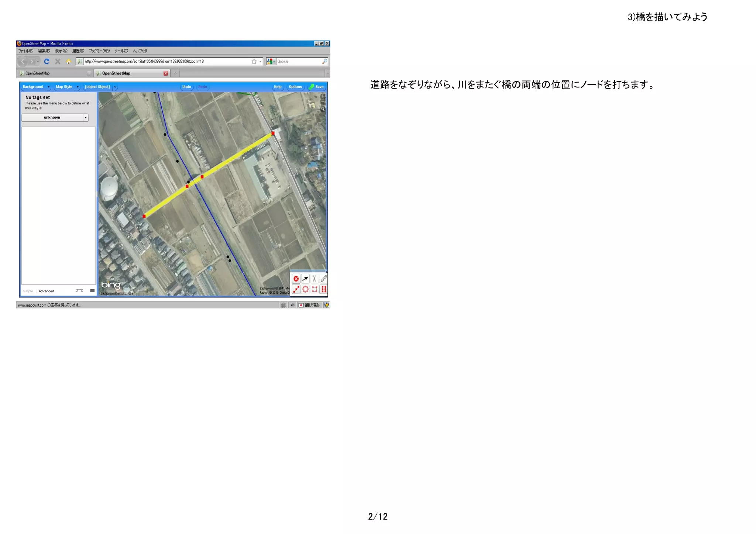Image resolution: width=756 pixels, height=534 pixels.
Task: Open the Map Style dropdown arrow
Action: click(78, 87)
